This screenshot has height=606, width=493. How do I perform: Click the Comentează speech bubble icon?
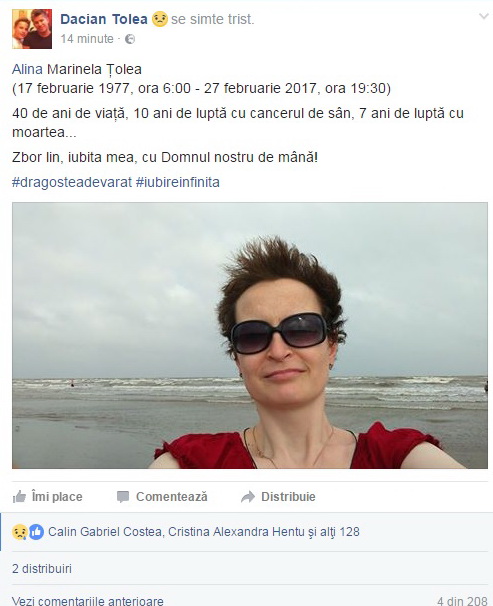pyautogui.click(x=123, y=497)
